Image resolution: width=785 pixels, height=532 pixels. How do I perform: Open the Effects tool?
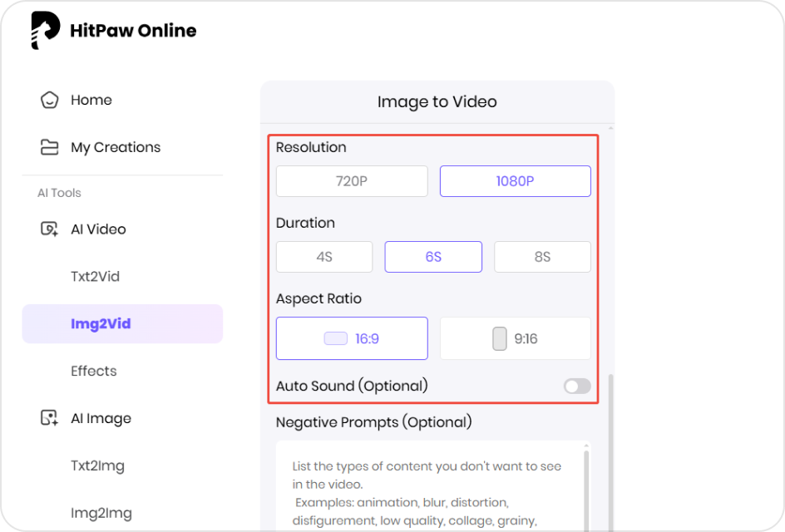93,371
